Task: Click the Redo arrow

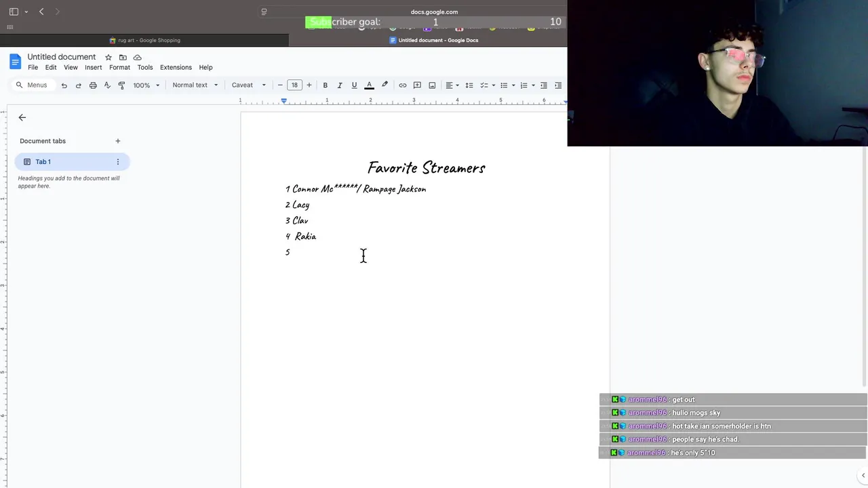Action: pos(79,85)
